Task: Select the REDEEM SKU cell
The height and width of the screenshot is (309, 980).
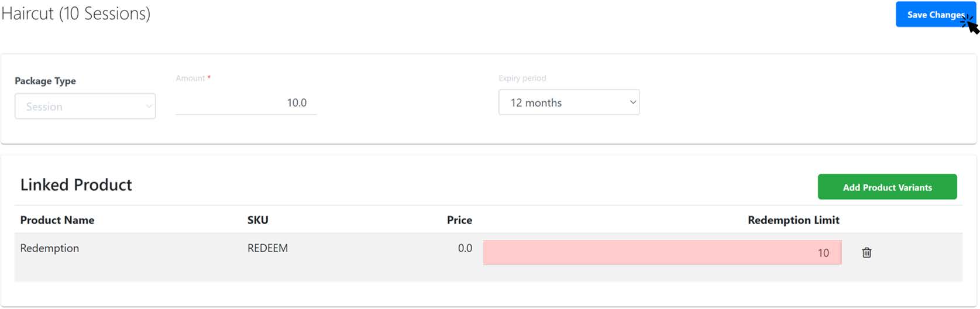Action: tap(267, 248)
